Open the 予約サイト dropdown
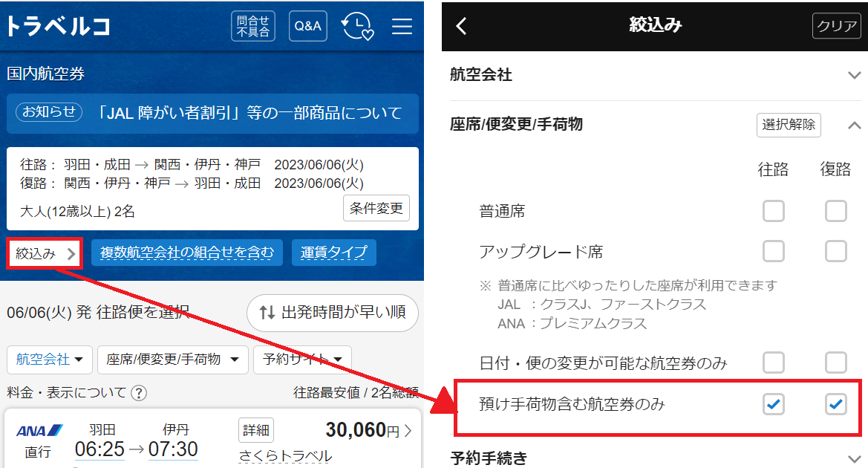The height and width of the screenshot is (468, 868). point(301,360)
